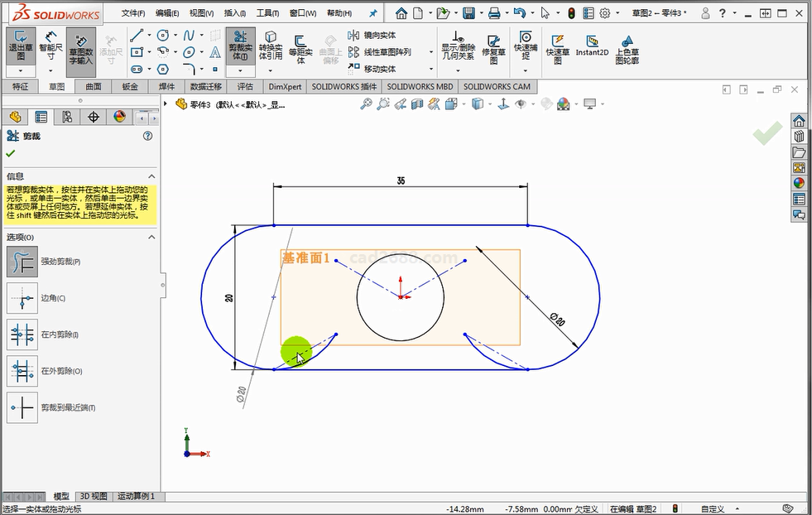Click the 35 dimension value in the sketch
Image resolution: width=812 pixels, height=515 pixels.
(401, 180)
